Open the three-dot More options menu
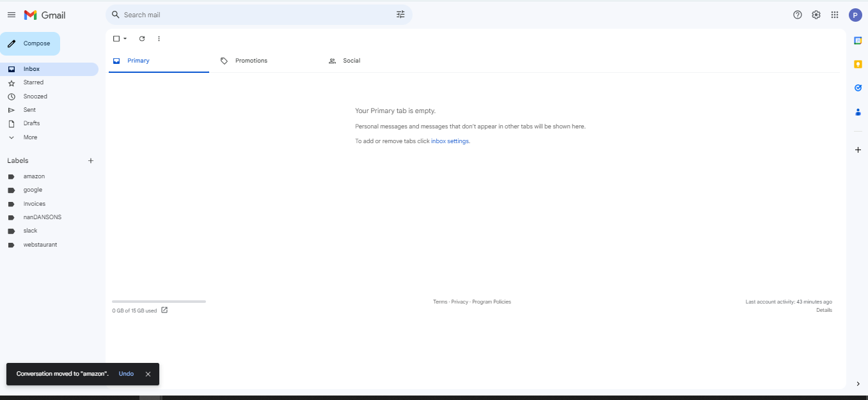Image resolution: width=868 pixels, height=400 pixels. point(159,38)
